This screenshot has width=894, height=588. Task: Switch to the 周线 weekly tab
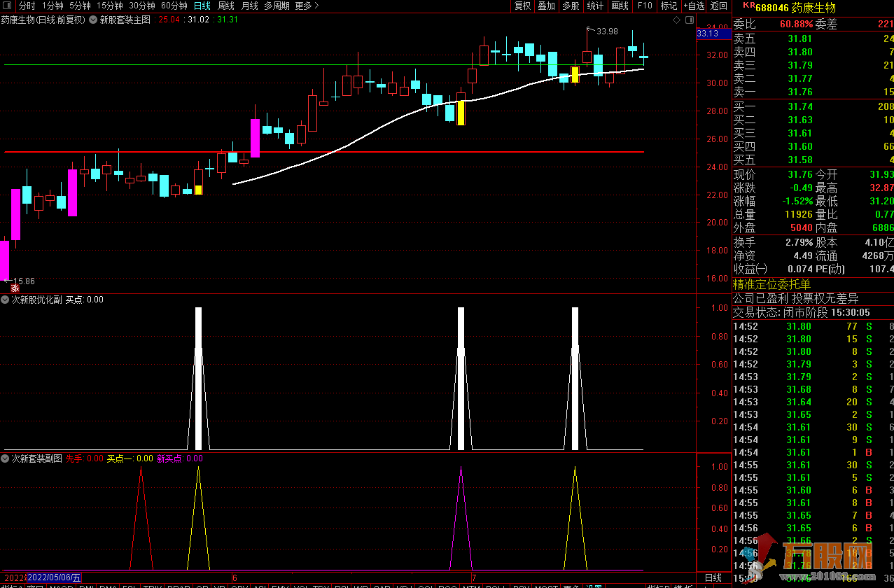point(226,6)
